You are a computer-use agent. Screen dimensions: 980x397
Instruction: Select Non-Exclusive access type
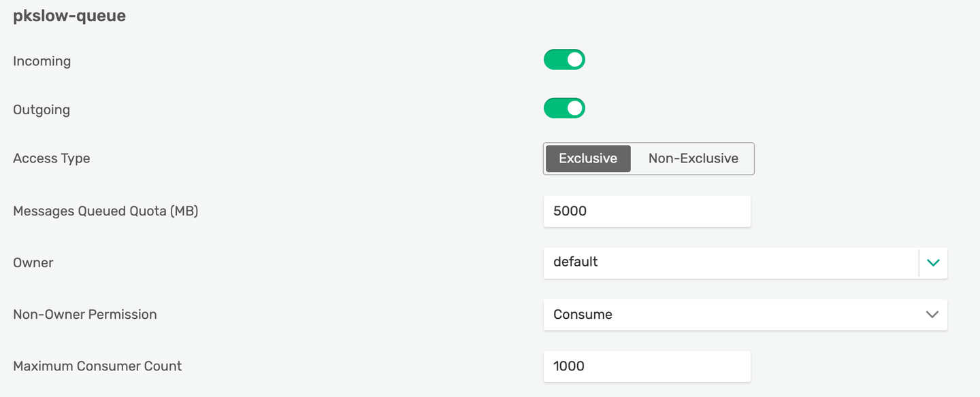tap(693, 158)
